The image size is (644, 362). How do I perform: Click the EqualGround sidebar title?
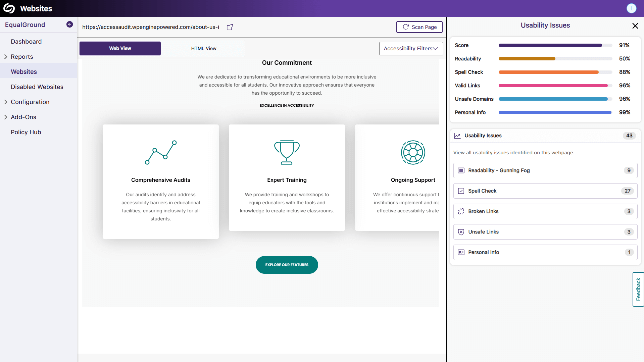tap(25, 25)
